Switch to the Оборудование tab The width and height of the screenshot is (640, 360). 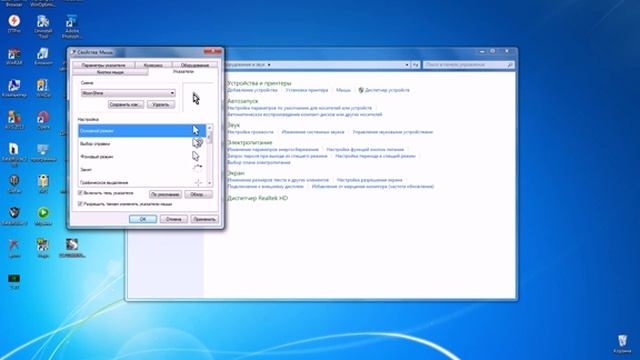click(x=195, y=65)
